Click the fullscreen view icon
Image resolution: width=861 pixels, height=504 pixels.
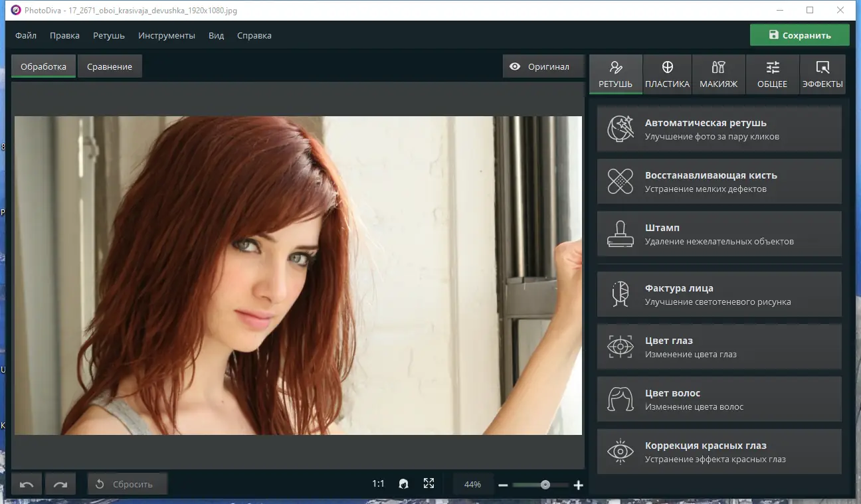click(429, 484)
